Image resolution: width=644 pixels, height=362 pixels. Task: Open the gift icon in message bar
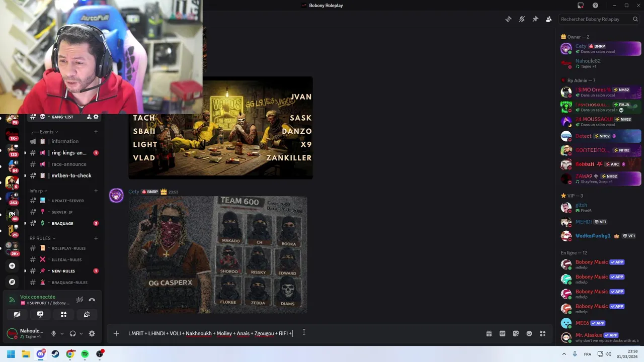489,333
